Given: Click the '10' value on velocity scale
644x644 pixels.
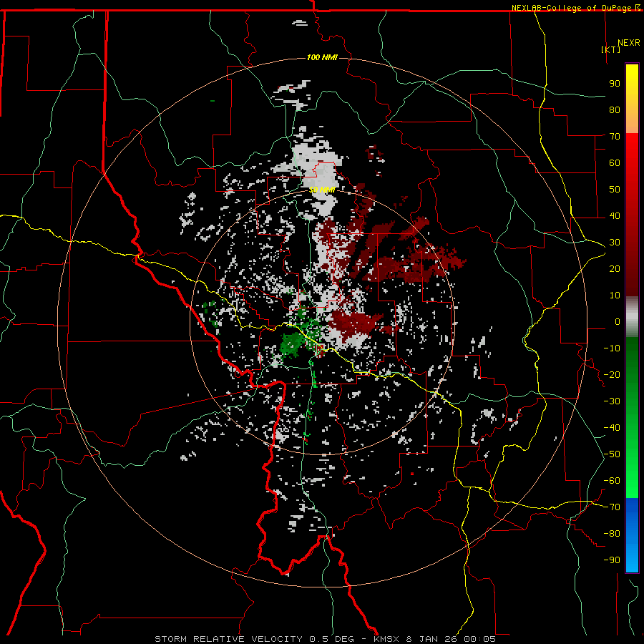Looking at the screenshot, I should coord(615,296).
